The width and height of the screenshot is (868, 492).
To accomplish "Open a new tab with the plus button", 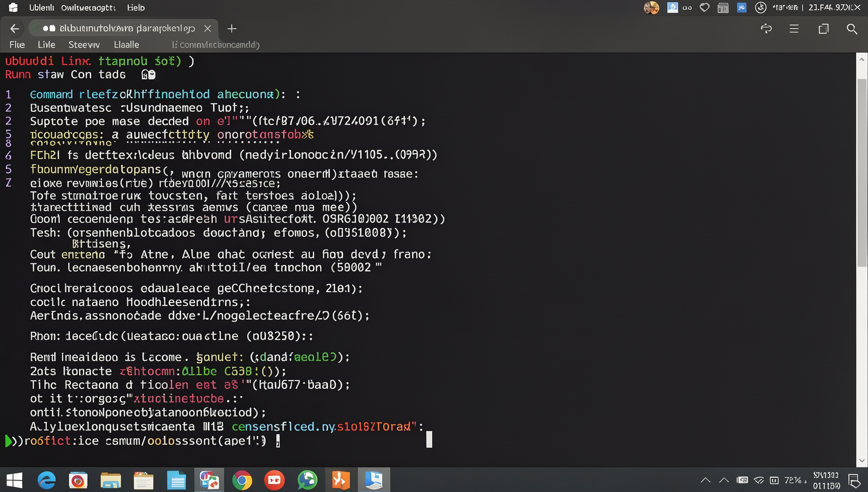I will point(232,28).
